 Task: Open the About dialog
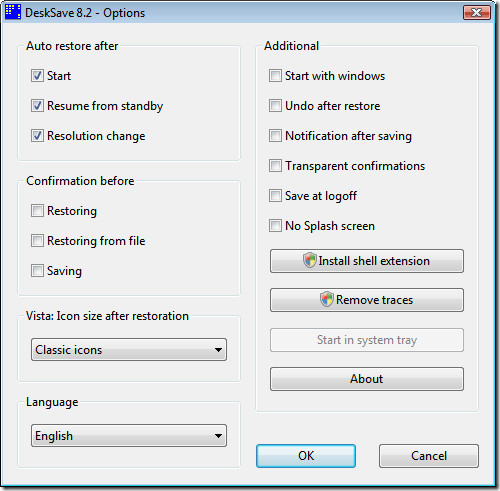tap(367, 379)
